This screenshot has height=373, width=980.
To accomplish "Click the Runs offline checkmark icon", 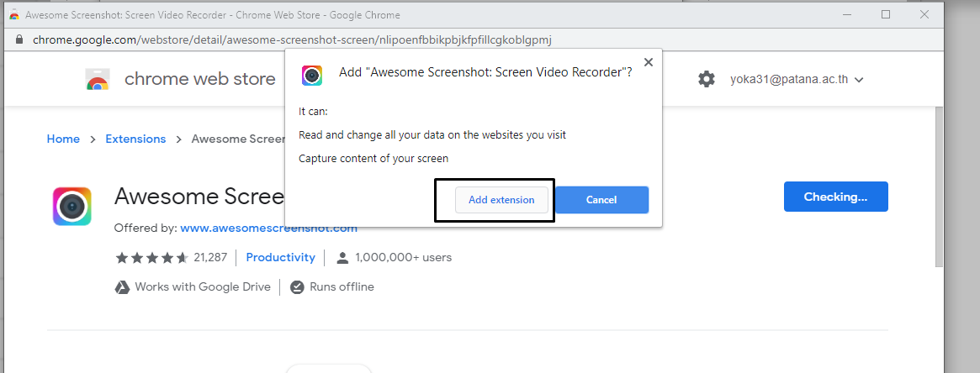I will tap(298, 287).
